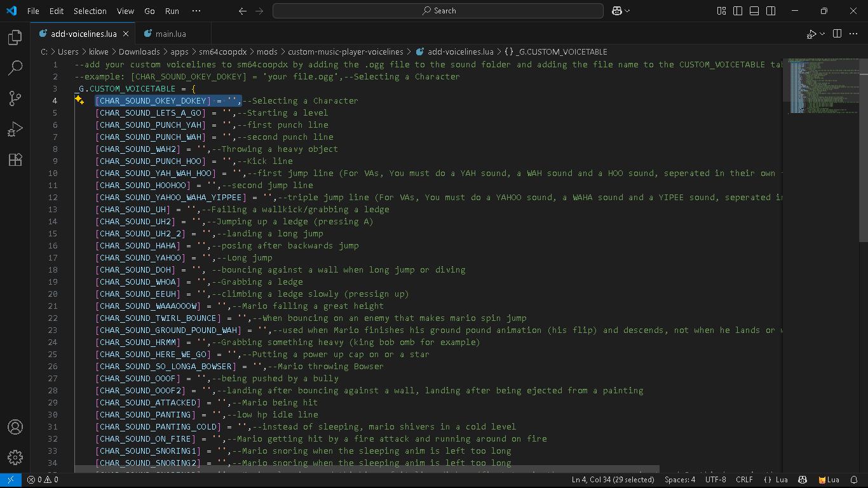Switch to the main.lua tab
The image size is (868, 488).
(170, 34)
